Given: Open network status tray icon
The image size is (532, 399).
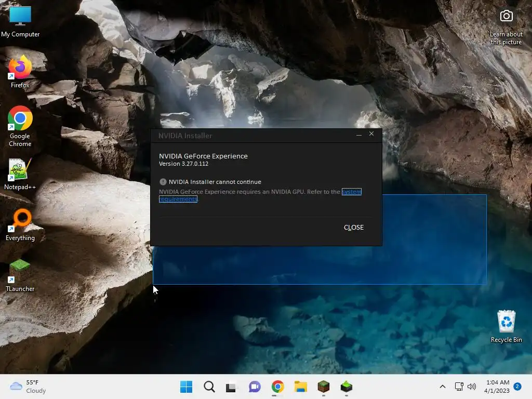Looking at the screenshot, I should [x=459, y=387].
